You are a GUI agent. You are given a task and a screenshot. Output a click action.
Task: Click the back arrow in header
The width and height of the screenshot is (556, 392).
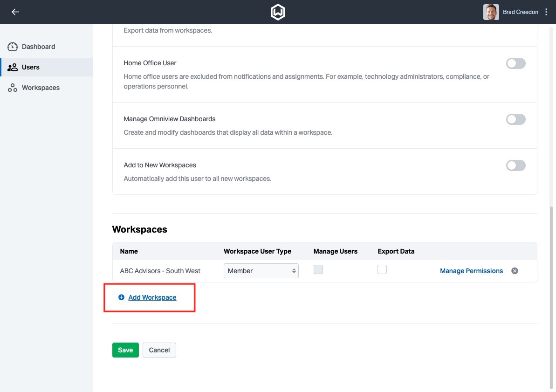[x=15, y=12]
